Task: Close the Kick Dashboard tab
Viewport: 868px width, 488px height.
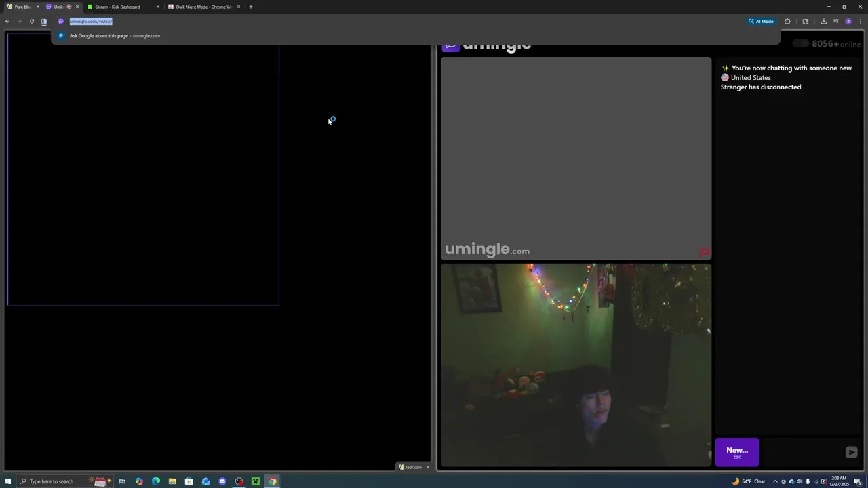Action: pyautogui.click(x=158, y=7)
